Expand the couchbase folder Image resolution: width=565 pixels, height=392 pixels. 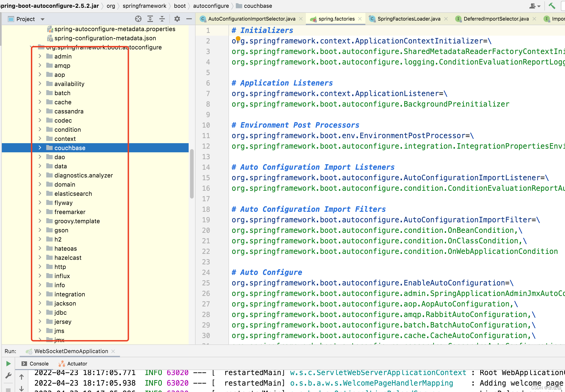[x=40, y=148]
